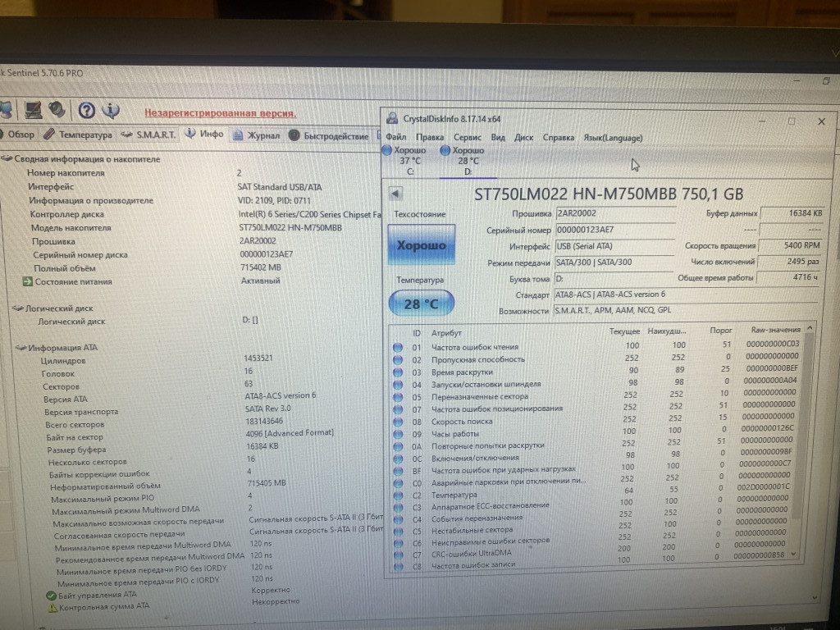
Task: Click status circle of 'Переназначенные сектора' row
Action: [x=398, y=398]
